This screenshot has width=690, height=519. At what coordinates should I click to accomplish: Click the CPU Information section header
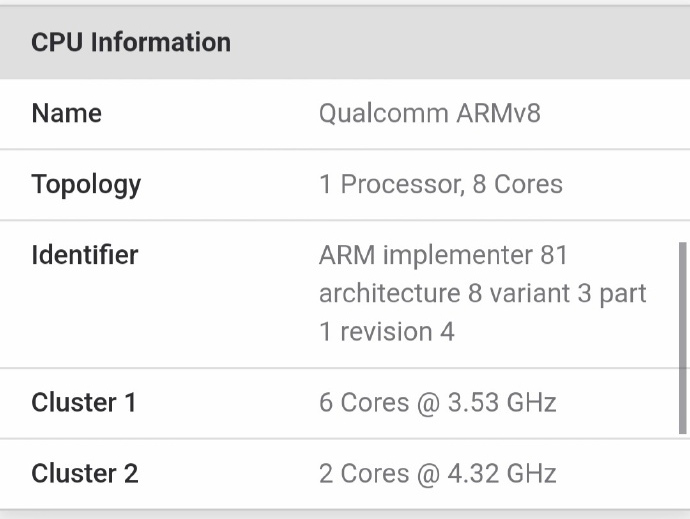click(131, 42)
